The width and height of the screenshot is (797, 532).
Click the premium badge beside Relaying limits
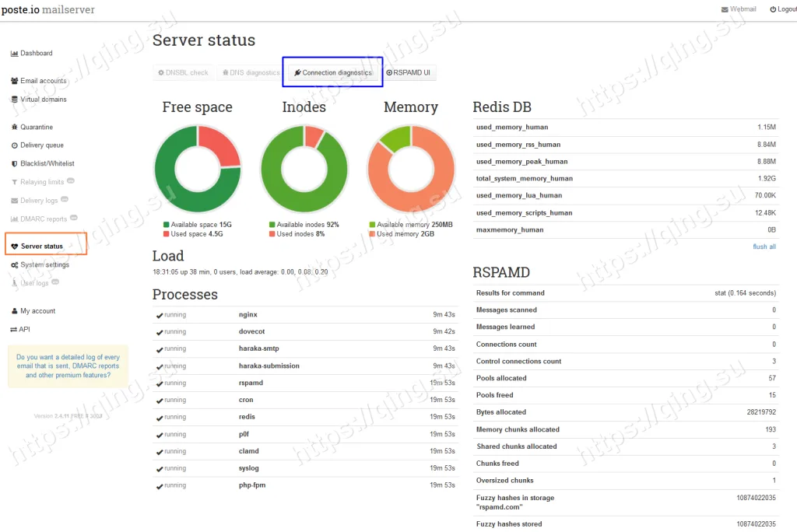[x=71, y=180]
